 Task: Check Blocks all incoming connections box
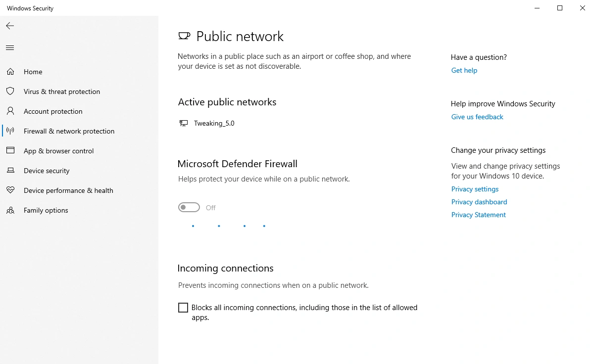coord(183,308)
